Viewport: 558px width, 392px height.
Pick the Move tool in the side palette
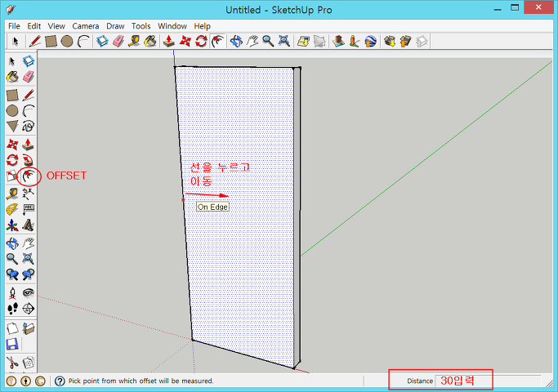[x=12, y=145]
